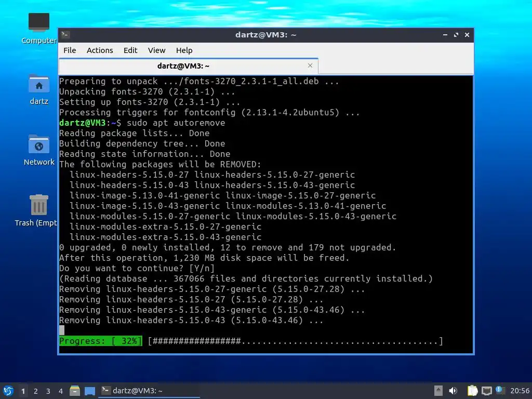Switch to workspace 4 in the pager
Screen dimensions: 532x399
tap(61, 391)
